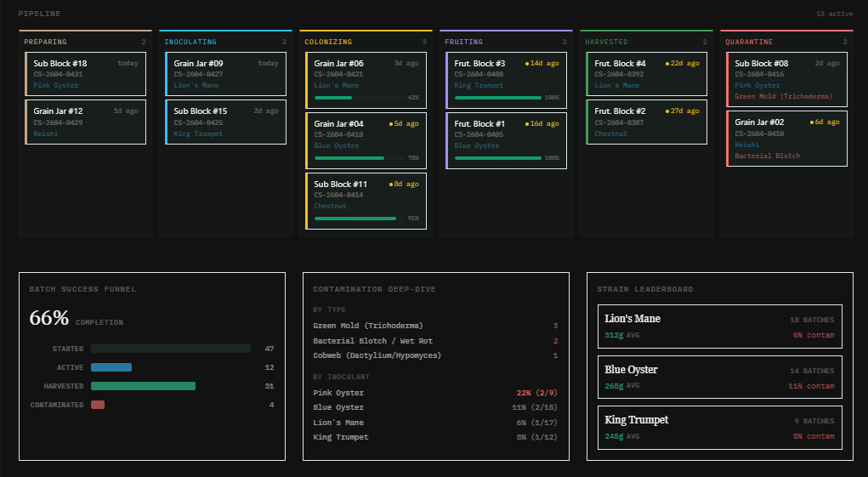Open the Lion's Mane leaderboard entry

719,327
